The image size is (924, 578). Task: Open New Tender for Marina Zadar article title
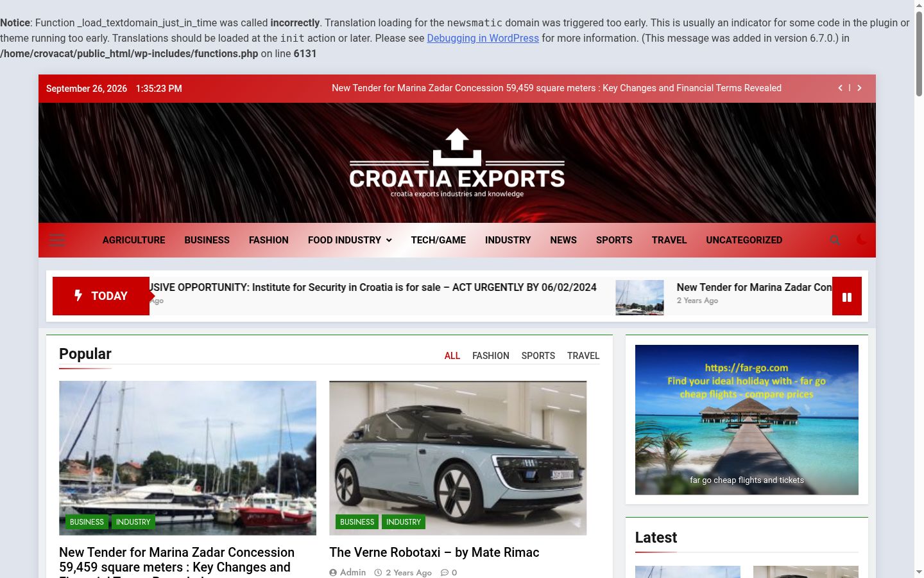pyautogui.click(x=176, y=561)
